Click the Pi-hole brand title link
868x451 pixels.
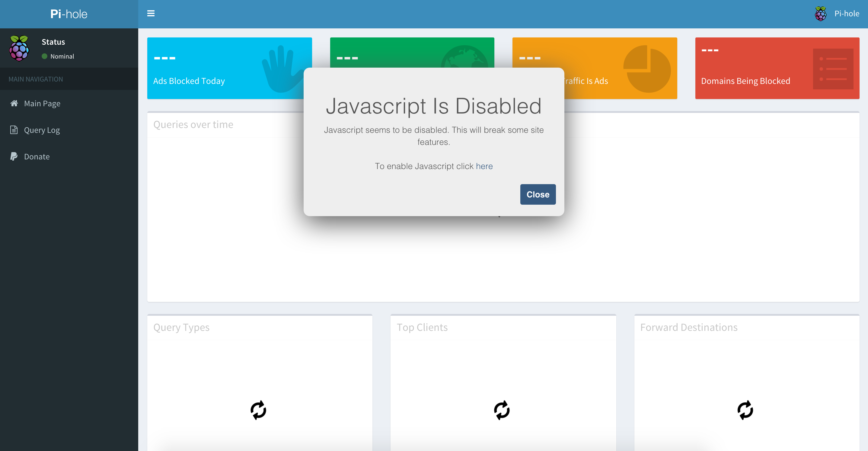pyautogui.click(x=69, y=14)
